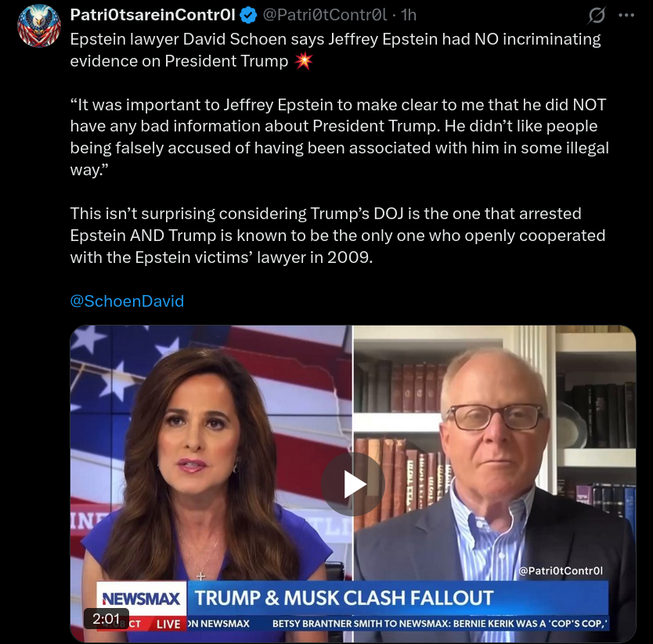Open the PatriOtsareinContrOl display name
The height and width of the screenshot is (644, 653).
(x=153, y=15)
